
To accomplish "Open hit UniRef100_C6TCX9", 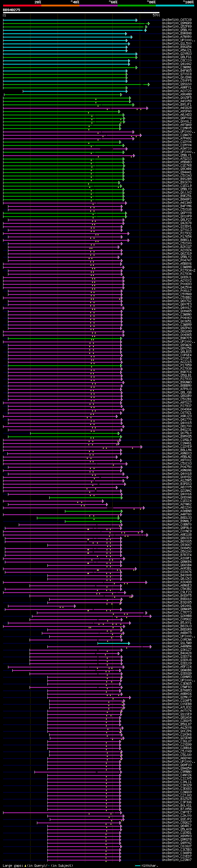I will (x=177, y=20).
